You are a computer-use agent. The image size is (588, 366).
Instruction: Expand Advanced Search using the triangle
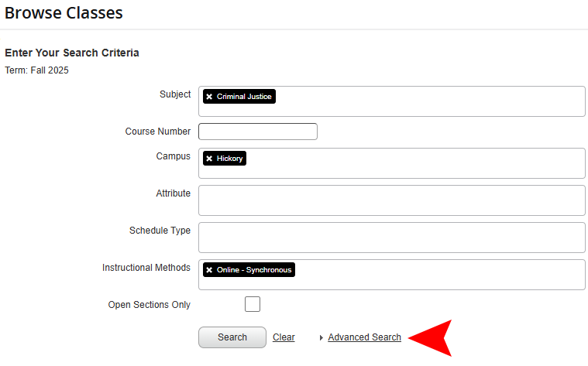pyautogui.click(x=321, y=338)
